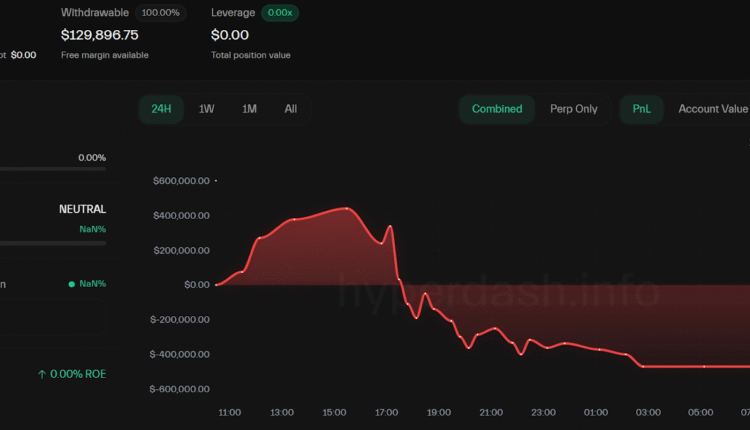Click the Total position value text
Viewport: 750px width, 430px height.
251,55
